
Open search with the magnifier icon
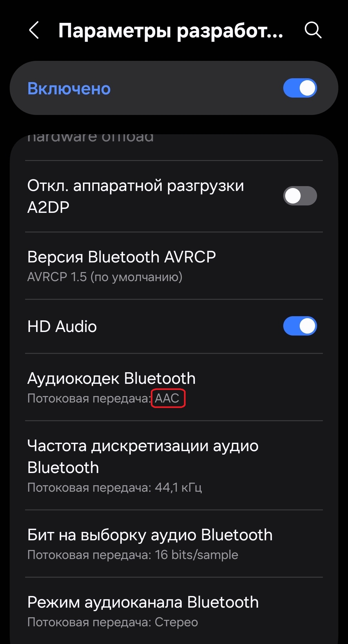[x=313, y=30]
